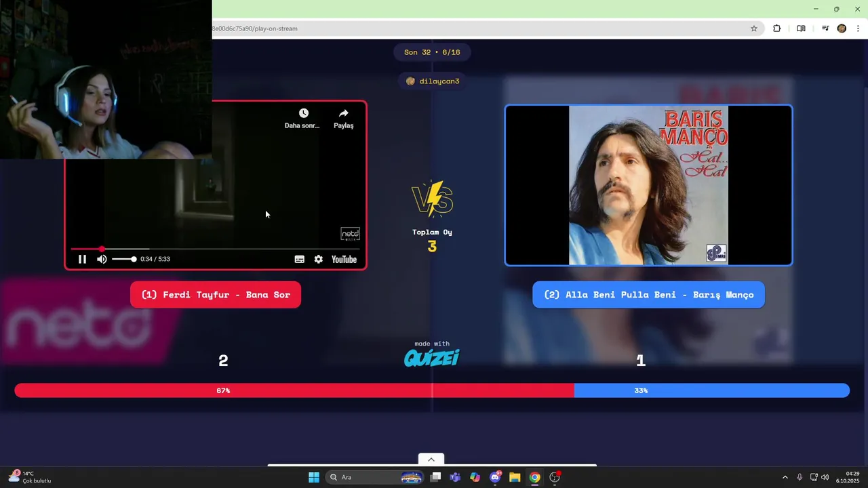Click the Paylaş share arrow icon

344,113
